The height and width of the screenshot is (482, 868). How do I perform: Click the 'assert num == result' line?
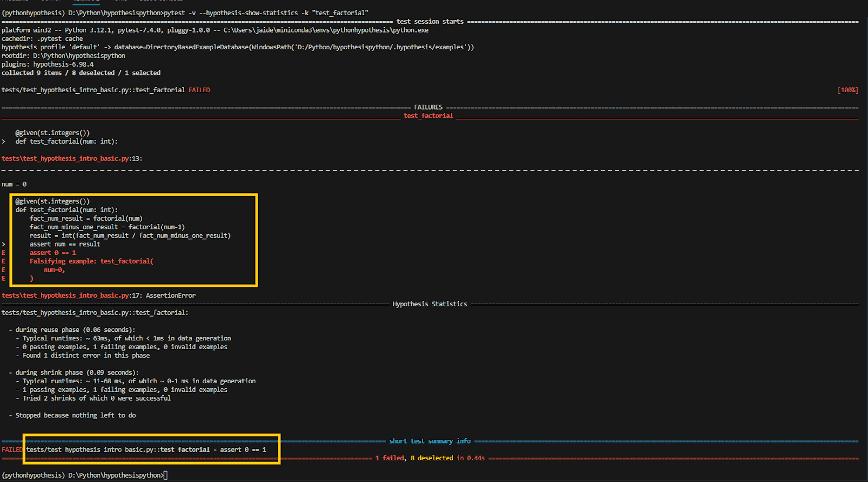pyautogui.click(x=65, y=244)
